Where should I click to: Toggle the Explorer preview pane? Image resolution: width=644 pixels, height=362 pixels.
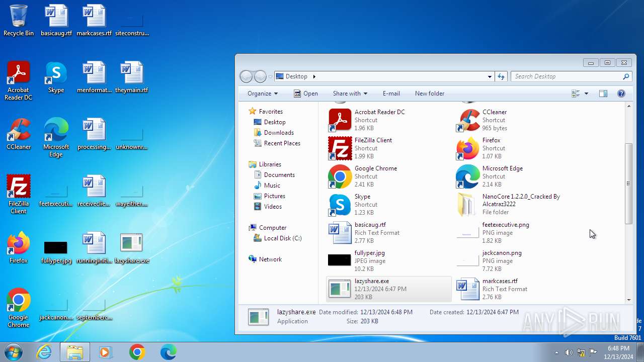[x=603, y=94]
